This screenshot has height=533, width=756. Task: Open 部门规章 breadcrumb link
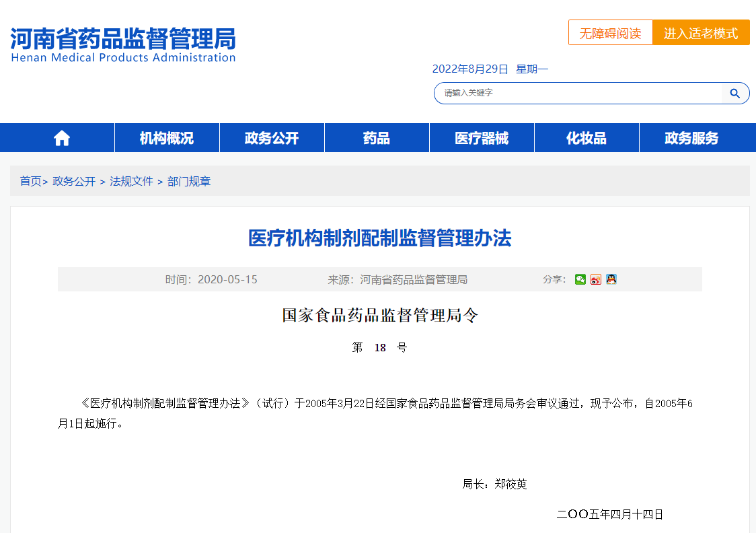(x=189, y=181)
